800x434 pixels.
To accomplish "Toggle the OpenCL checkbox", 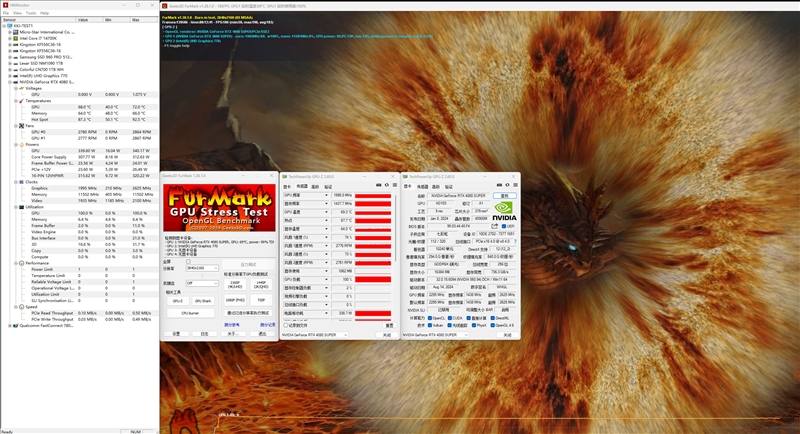I will click(430, 318).
